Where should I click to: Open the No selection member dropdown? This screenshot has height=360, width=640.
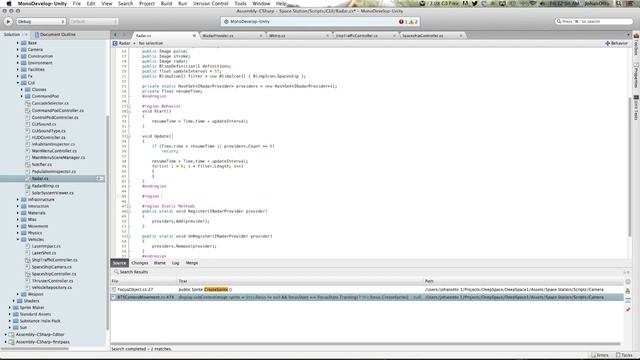coord(151,43)
